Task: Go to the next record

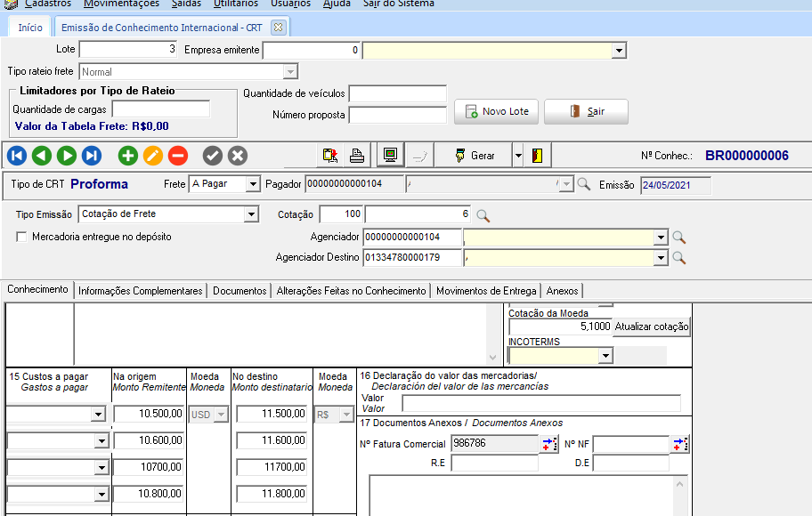Action: pyautogui.click(x=67, y=156)
